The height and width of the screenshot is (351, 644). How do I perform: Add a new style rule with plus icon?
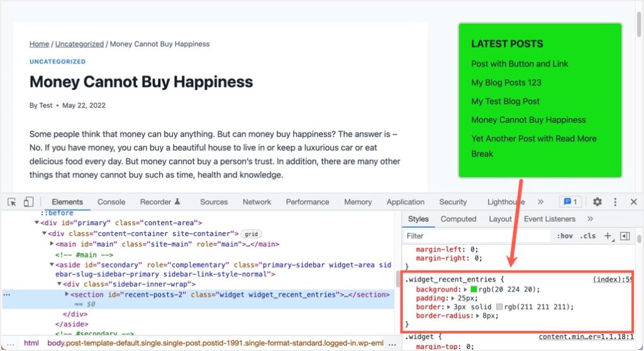coord(608,236)
